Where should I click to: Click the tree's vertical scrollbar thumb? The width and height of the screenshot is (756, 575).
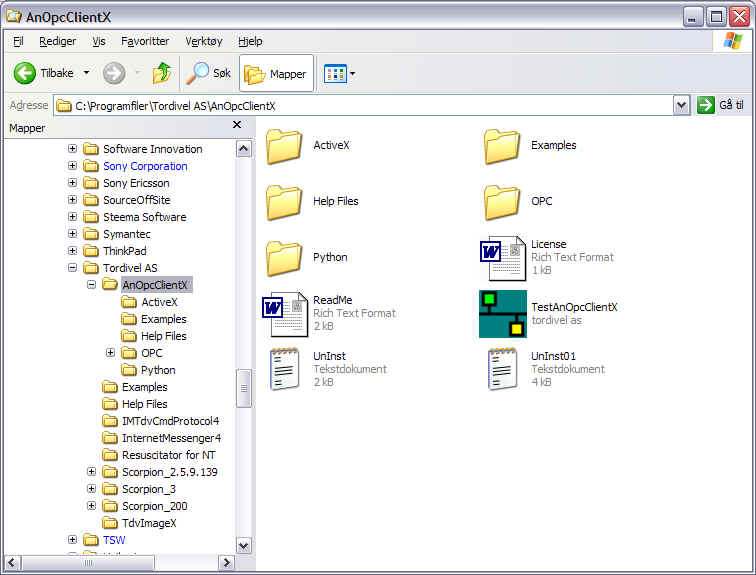(243, 388)
